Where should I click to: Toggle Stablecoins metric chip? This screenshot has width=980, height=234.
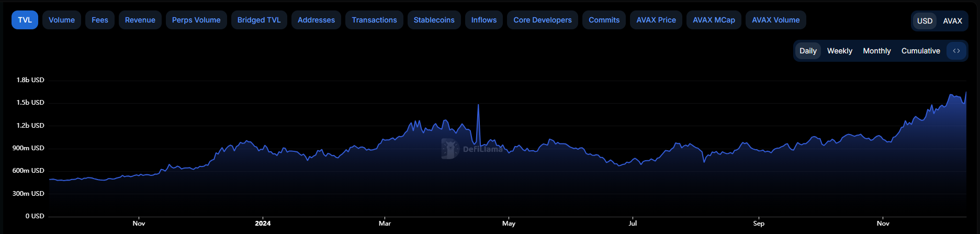(434, 20)
